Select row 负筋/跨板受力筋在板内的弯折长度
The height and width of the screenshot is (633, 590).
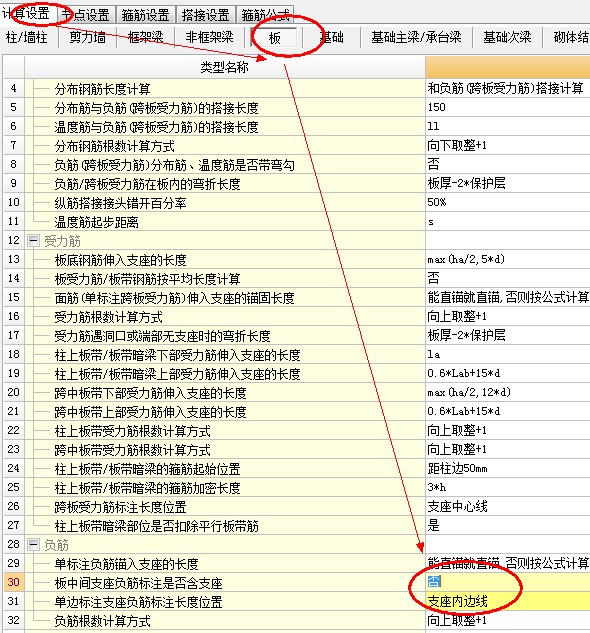225,184
